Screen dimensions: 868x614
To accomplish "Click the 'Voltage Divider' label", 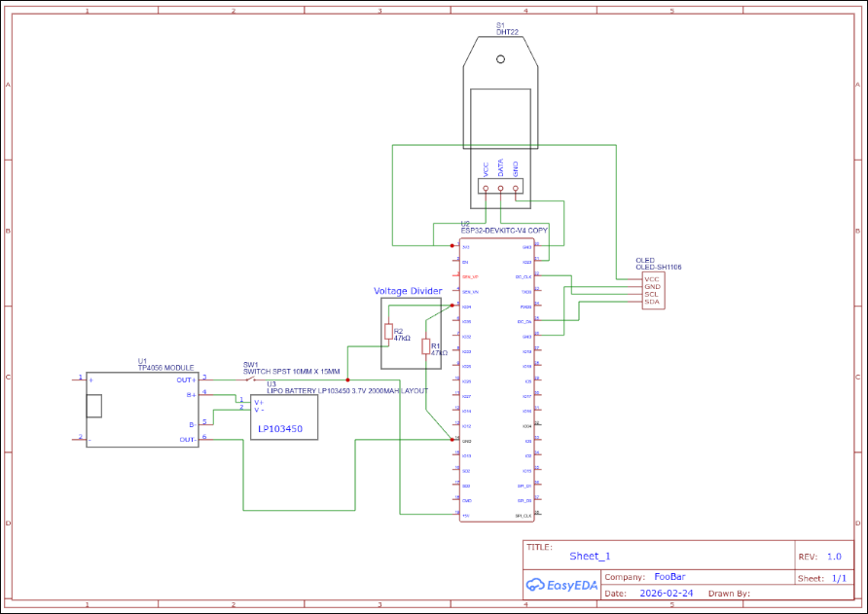I will tap(408, 291).
